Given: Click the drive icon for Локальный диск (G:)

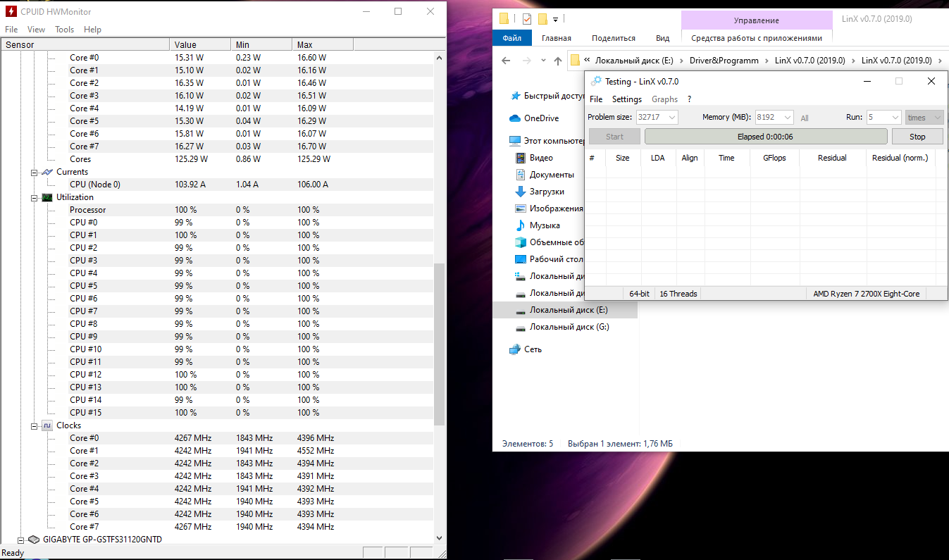Looking at the screenshot, I should pyautogui.click(x=521, y=328).
